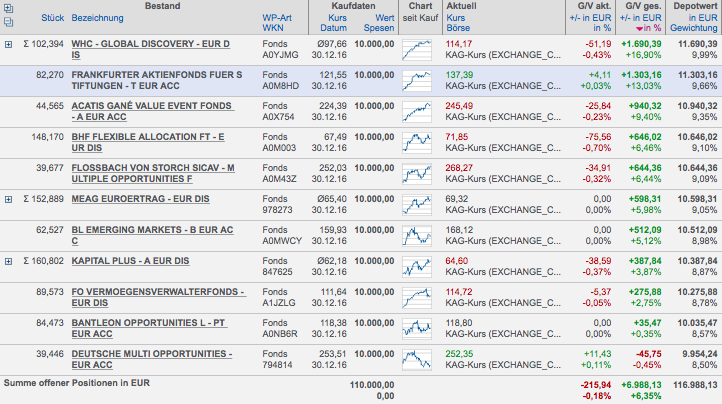This screenshot has height=404, width=722.
Task: Click the collapse-all icon in table header
Action: pos(8,21)
